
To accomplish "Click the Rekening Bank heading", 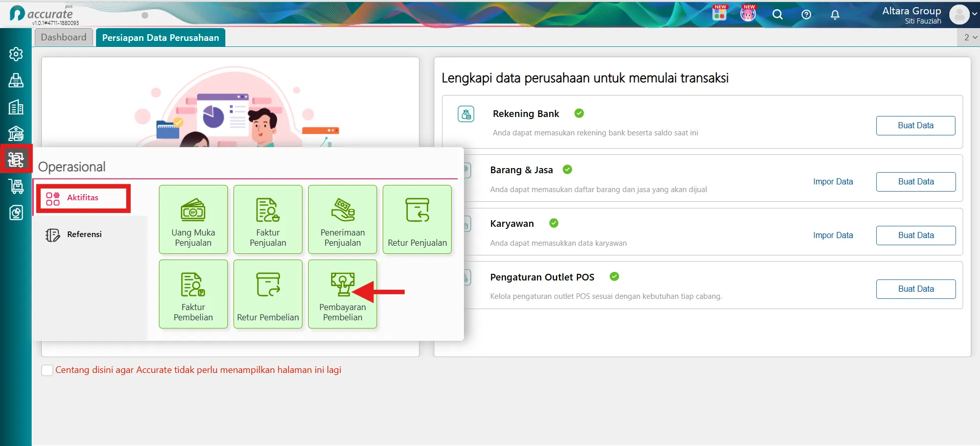I will (x=526, y=114).
